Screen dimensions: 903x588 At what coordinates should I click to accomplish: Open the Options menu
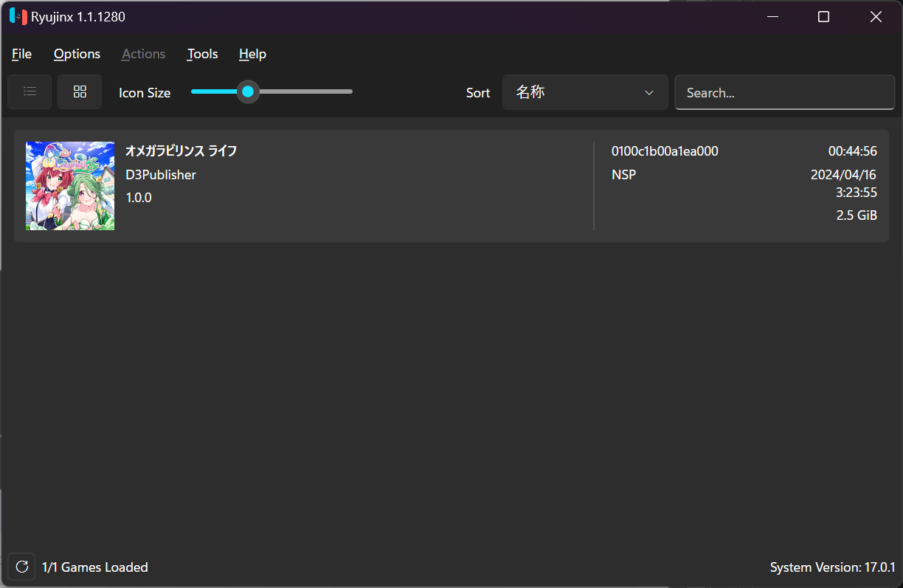click(77, 54)
